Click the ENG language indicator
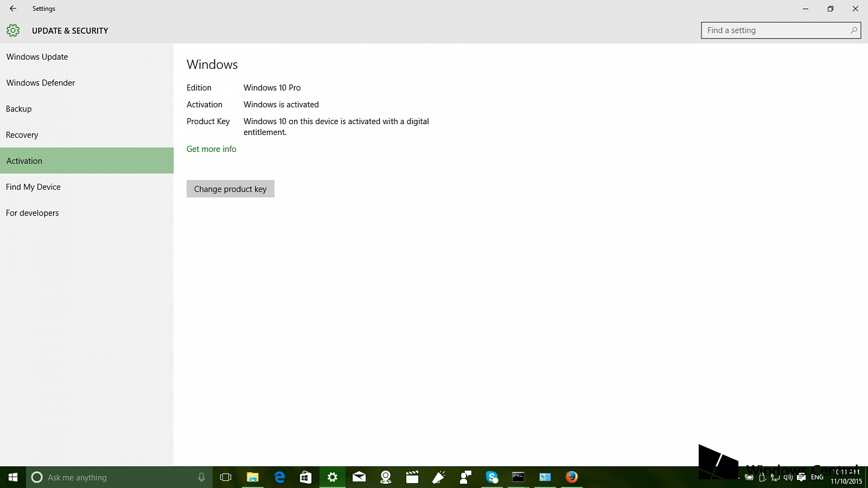Screen dimensions: 868x488 point(817,477)
